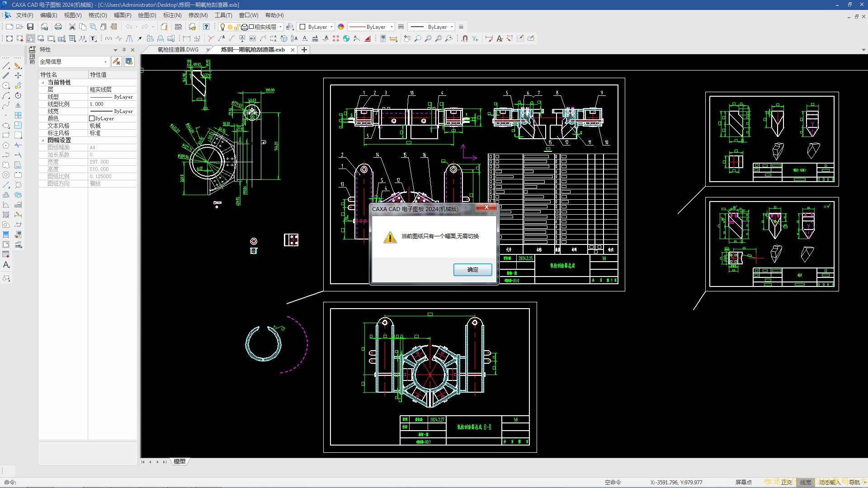Open the help question mark icon
Image resolution: width=868 pixels, height=488 pixels.
point(206,27)
